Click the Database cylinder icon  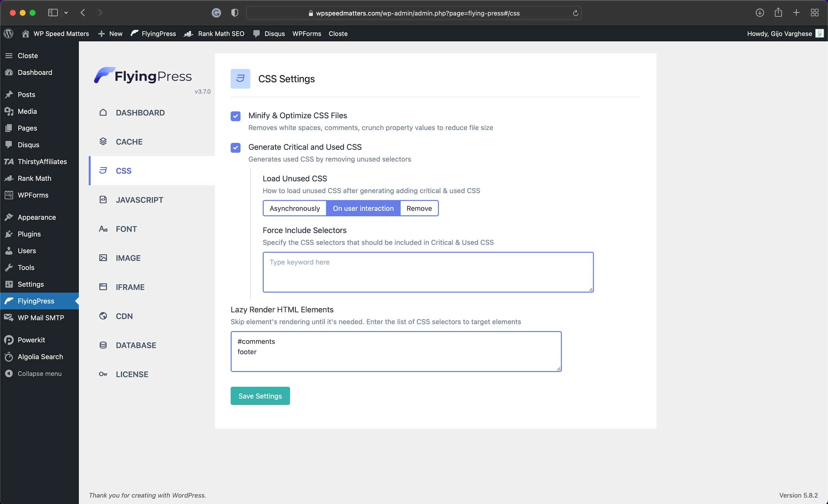(x=103, y=345)
